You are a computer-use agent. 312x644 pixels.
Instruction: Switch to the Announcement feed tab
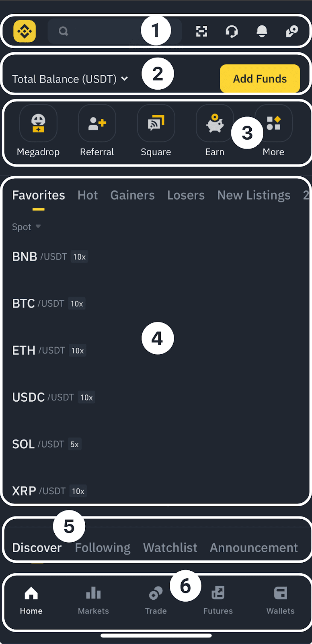[254, 548]
